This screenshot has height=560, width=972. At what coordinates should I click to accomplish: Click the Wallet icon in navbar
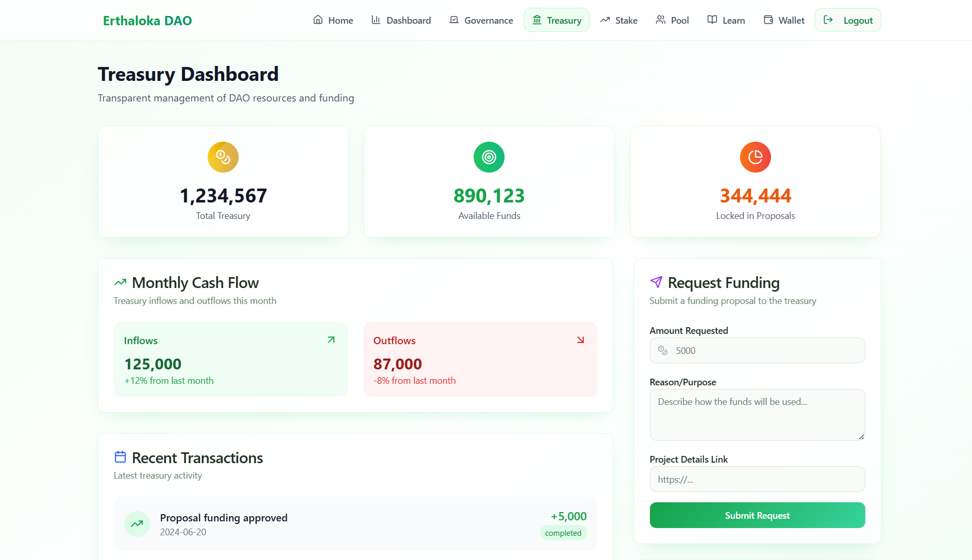click(x=768, y=20)
